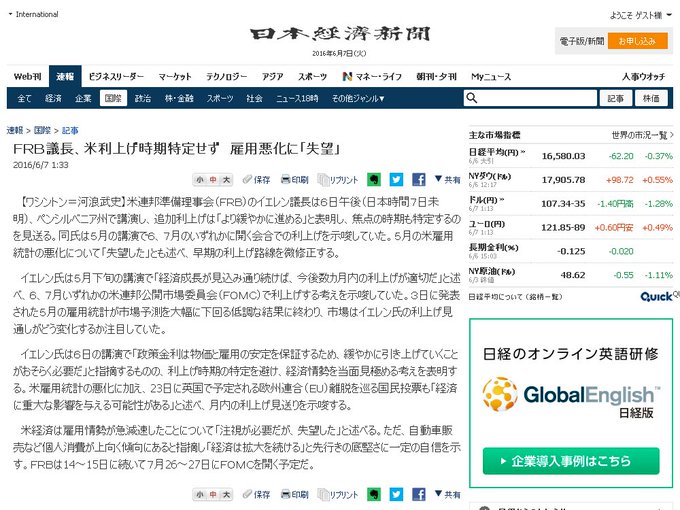Screen dimensions: 680x510
Task: Select 経済 category in sub navigation
Action: tap(53, 98)
